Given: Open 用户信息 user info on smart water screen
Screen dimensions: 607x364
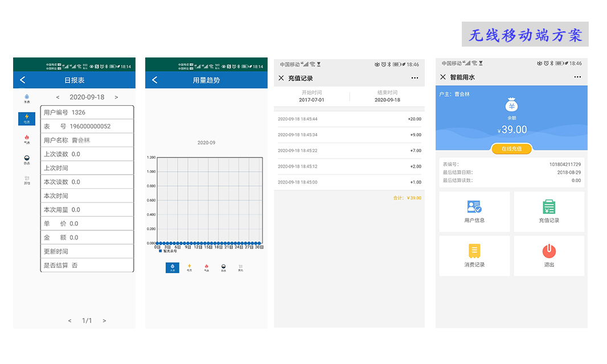Looking at the screenshot, I should 474,211.
